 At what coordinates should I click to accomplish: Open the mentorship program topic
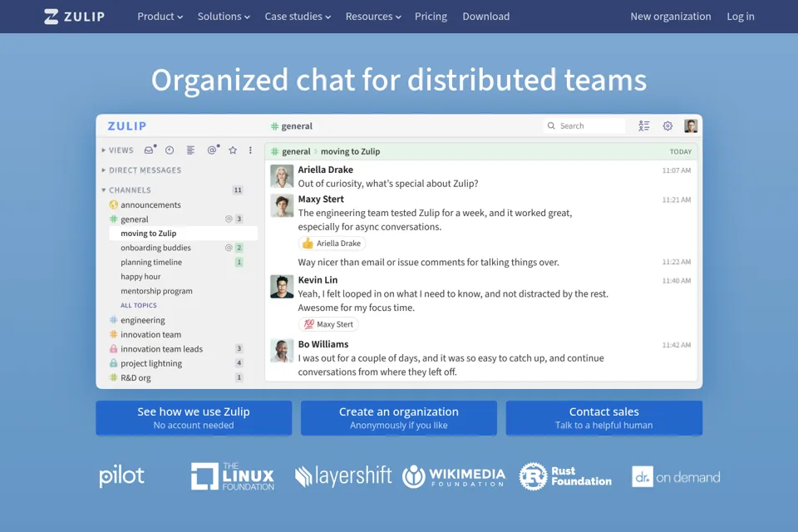point(156,291)
